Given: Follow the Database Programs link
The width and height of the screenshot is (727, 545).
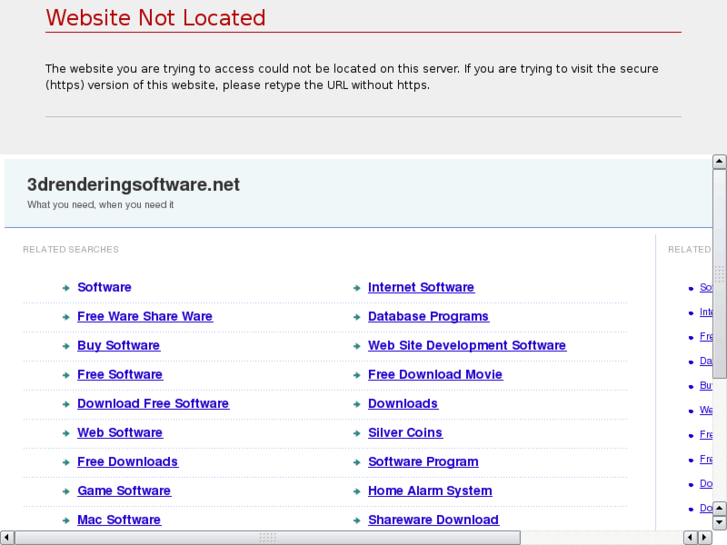Looking at the screenshot, I should [x=428, y=316].
